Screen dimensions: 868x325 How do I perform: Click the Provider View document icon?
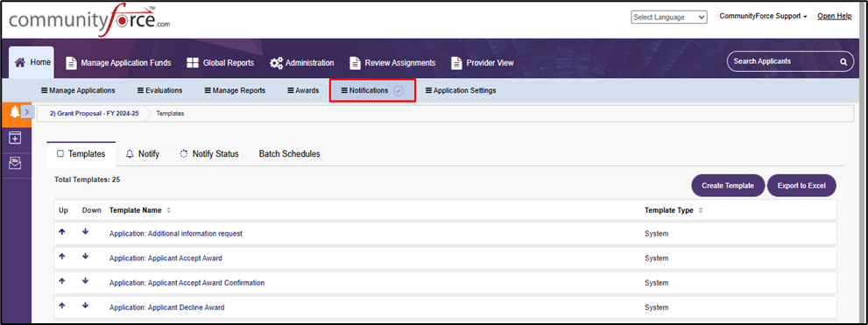[x=456, y=63]
